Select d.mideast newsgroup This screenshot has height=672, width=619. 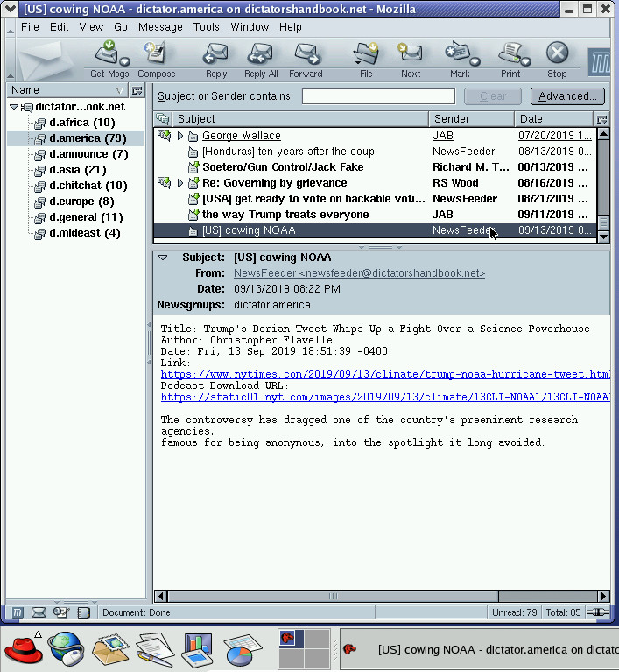[84, 233]
